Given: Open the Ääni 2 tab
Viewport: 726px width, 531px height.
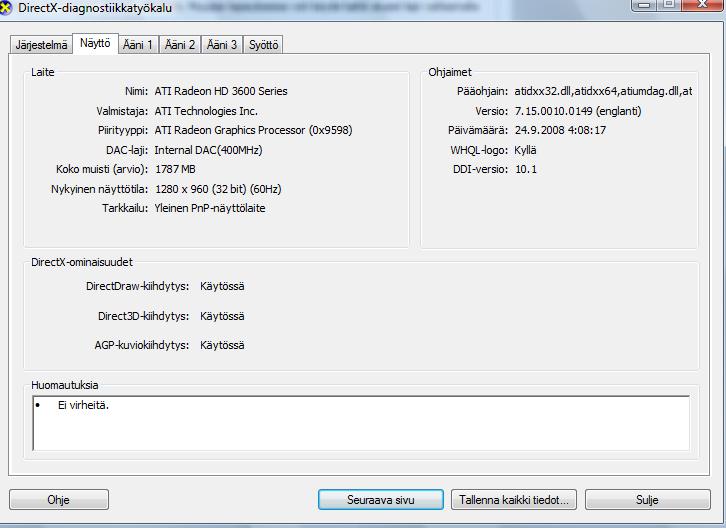Looking at the screenshot, I should 180,45.
